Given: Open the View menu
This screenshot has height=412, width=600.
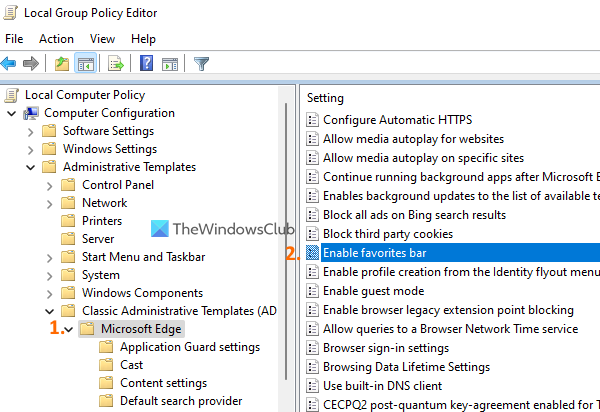Looking at the screenshot, I should tap(102, 39).
